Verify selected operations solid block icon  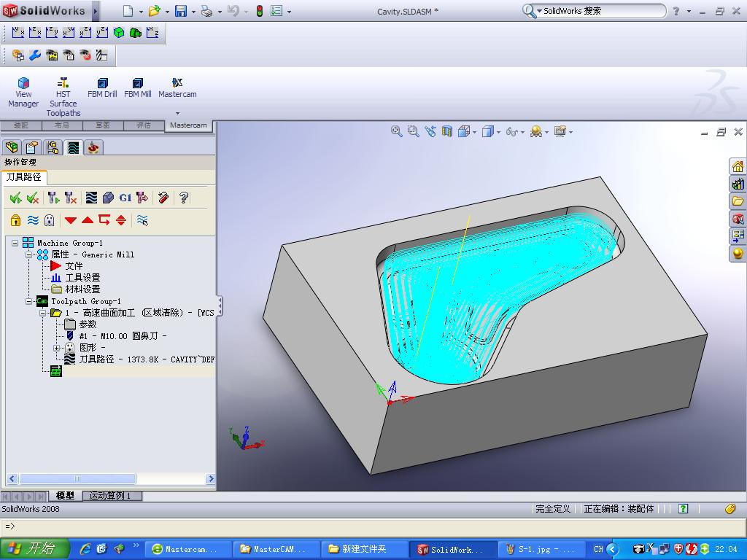point(108,198)
